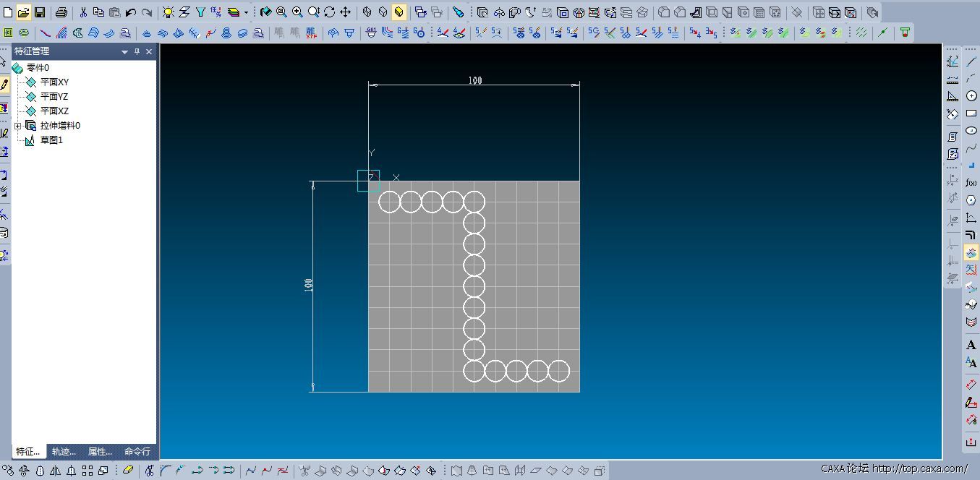Open the 特征管理 panel dropdown menu

tap(124, 52)
